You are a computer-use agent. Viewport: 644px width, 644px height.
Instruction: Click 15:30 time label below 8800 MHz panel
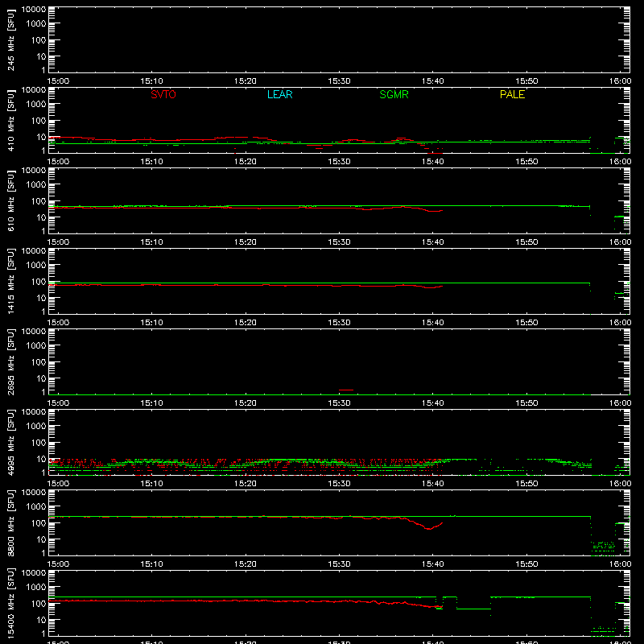click(339, 564)
